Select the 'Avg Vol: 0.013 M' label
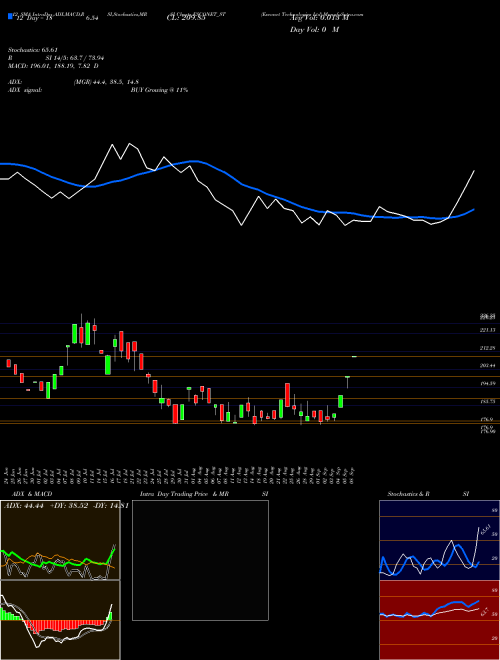500x660 pixels. pyautogui.click(x=319, y=18)
